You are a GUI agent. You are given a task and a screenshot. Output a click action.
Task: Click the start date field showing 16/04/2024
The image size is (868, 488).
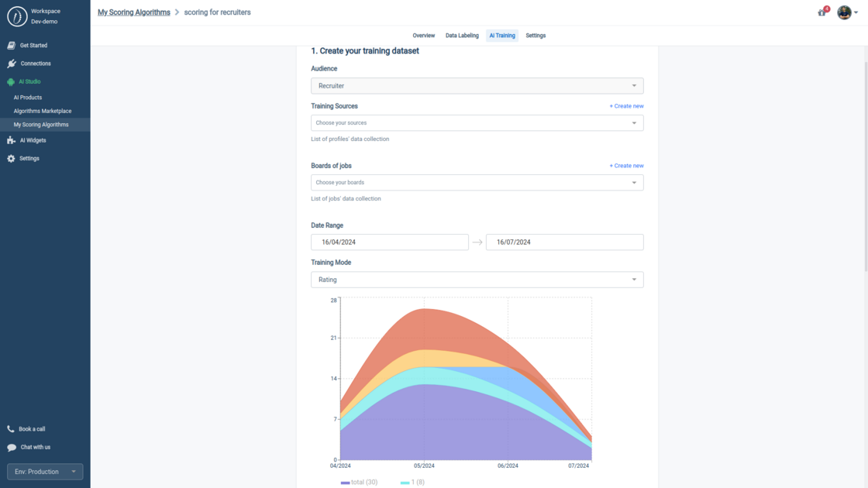389,242
